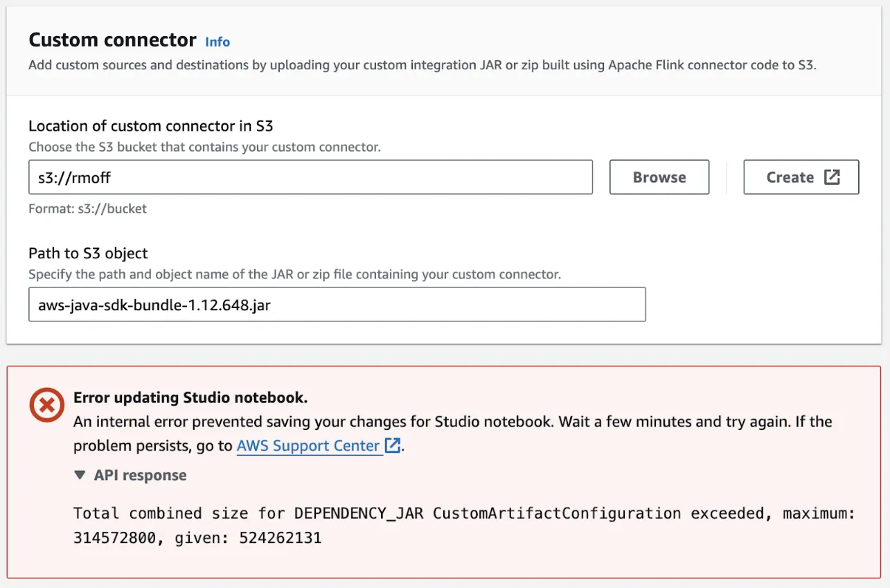Click the Path to S3 object input

(337, 305)
